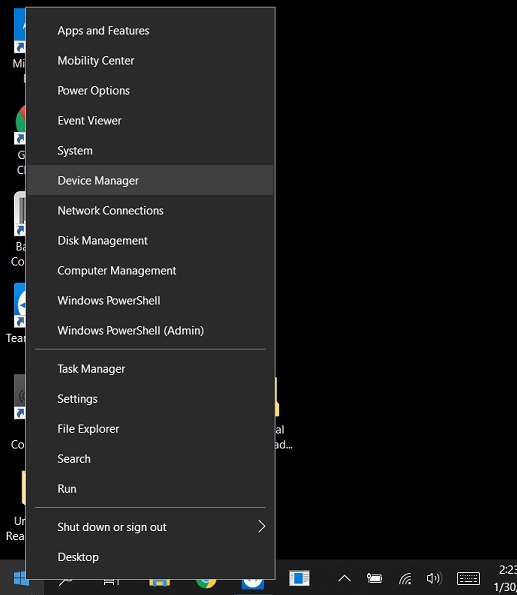
Task: Click the Windows Start button
Action: [20, 579]
